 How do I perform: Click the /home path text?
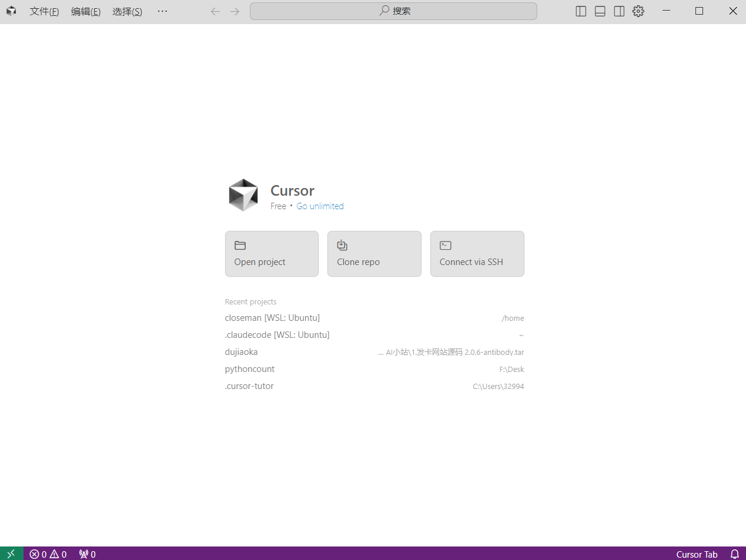click(513, 318)
